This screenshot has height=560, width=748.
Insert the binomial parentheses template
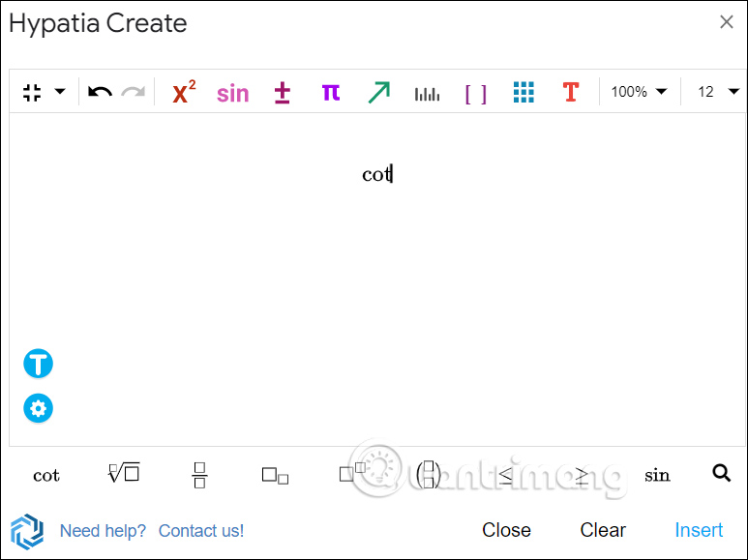click(428, 475)
